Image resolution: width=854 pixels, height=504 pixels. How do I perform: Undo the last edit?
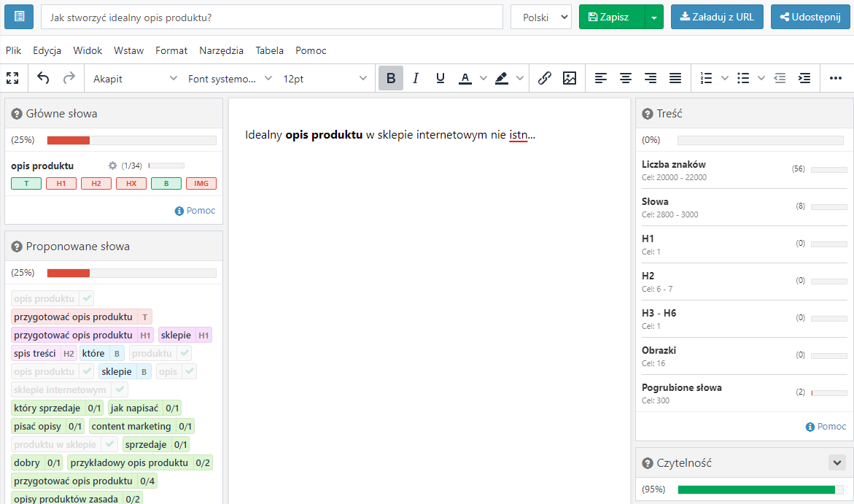coord(43,78)
